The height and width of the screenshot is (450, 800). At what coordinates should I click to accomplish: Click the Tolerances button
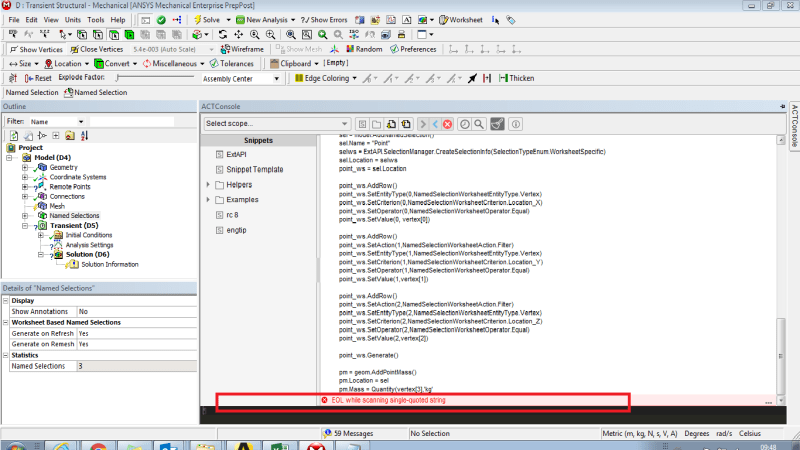pos(231,64)
